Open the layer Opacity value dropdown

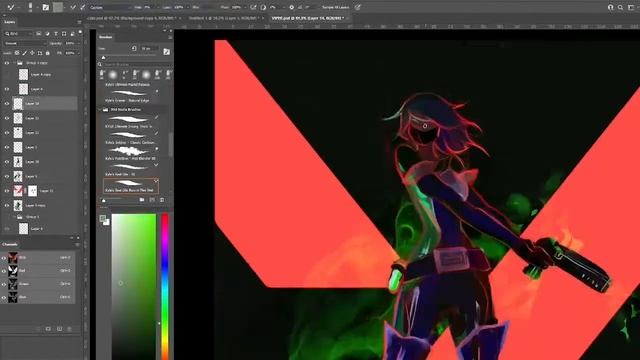point(71,43)
